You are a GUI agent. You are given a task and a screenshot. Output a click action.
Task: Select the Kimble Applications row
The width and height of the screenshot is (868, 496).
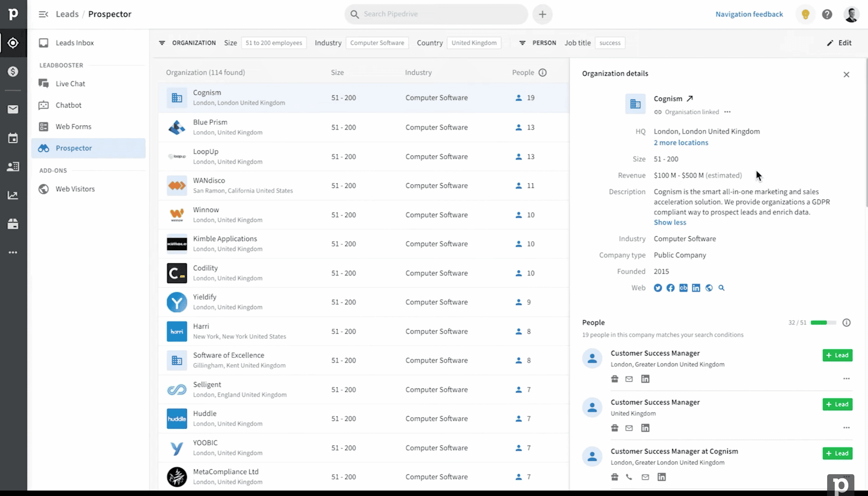[364, 244]
